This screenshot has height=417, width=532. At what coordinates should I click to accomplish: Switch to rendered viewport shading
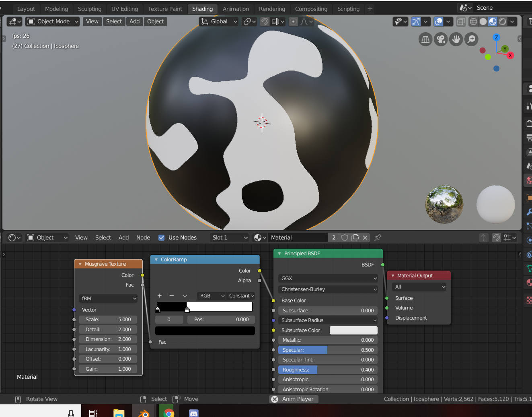[503, 21]
